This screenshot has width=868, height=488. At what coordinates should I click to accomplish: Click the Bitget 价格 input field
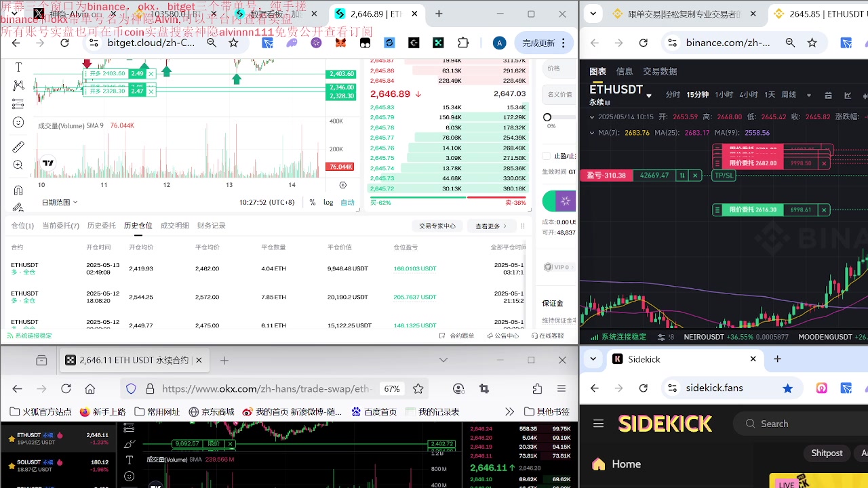[560, 68]
